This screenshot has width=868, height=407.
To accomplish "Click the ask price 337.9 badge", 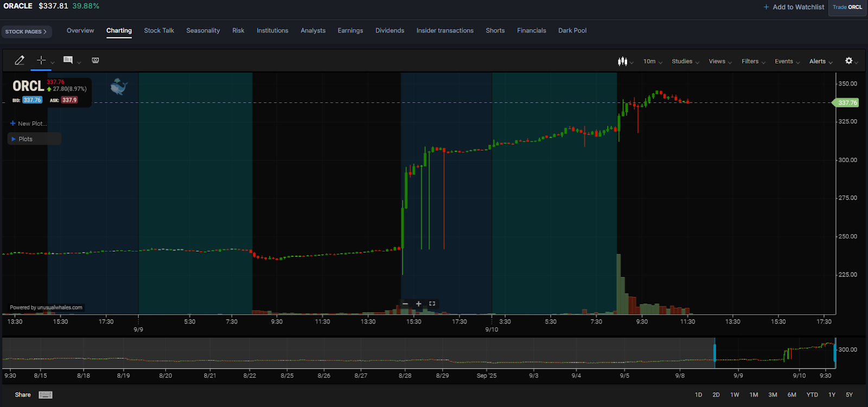I will 69,100.
